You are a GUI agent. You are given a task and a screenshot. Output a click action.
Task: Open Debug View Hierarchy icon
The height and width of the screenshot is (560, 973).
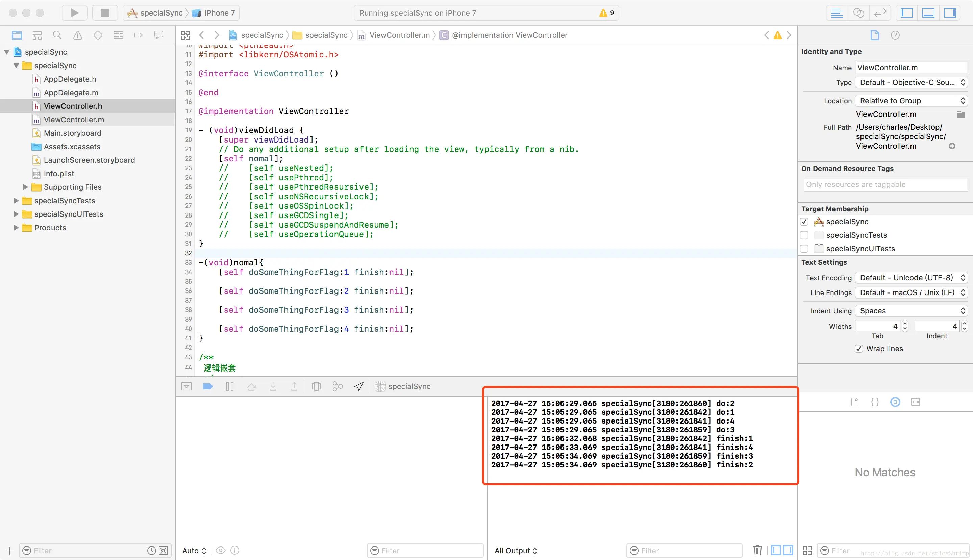click(316, 386)
